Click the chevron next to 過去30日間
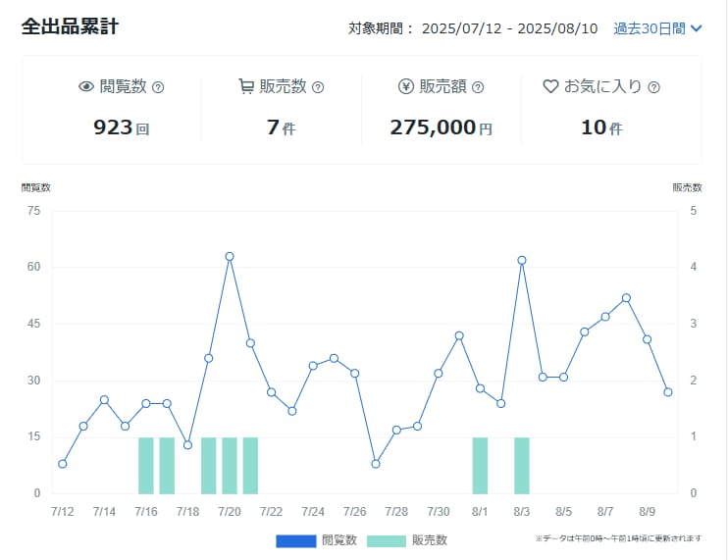Viewport: 728px width, 560px height. tap(696, 28)
